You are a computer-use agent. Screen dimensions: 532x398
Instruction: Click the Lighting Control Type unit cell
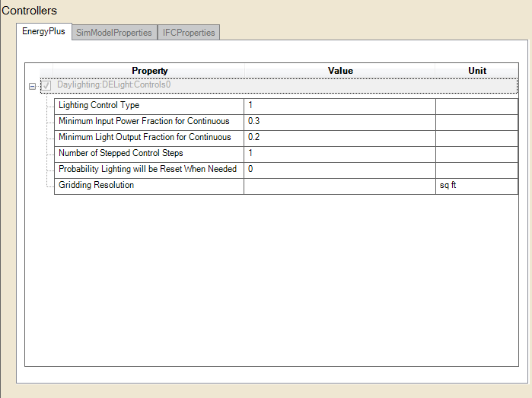coord(476,106)
